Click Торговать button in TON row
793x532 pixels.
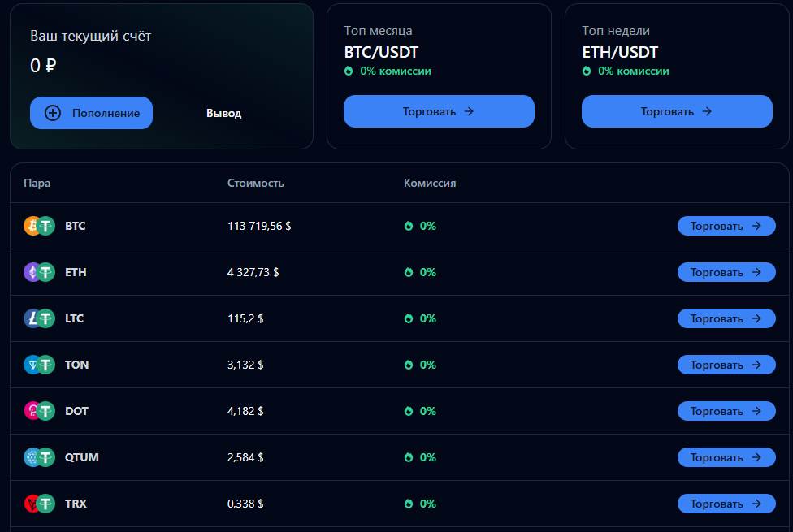(x=726, y=365)
